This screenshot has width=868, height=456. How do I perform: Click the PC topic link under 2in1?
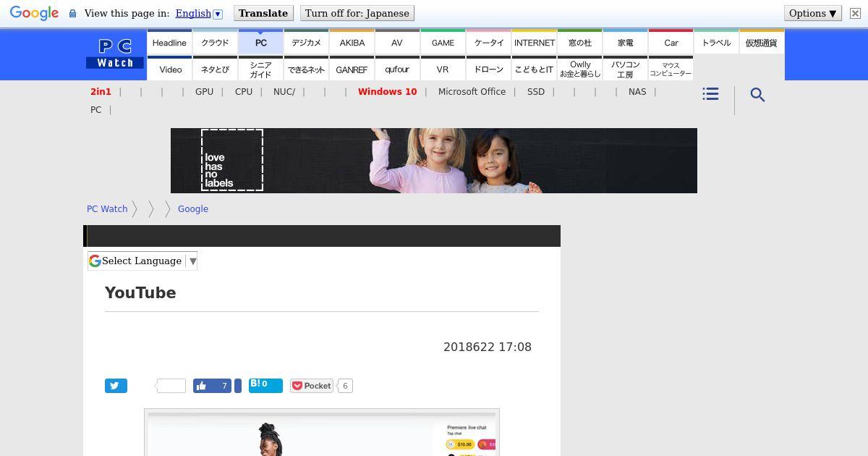(95, 110)
